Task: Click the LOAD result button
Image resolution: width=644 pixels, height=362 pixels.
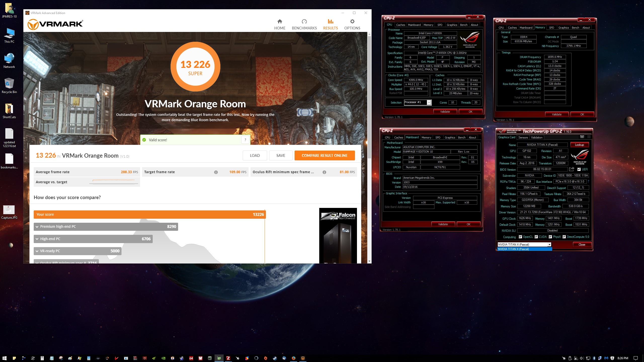Action: [255, 156]
